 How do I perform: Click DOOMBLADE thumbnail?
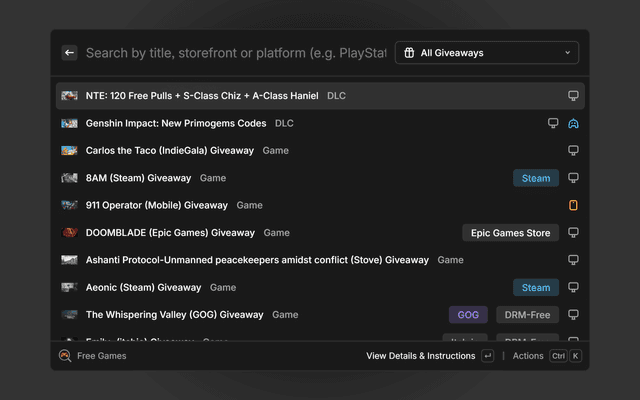click(69, 233)
